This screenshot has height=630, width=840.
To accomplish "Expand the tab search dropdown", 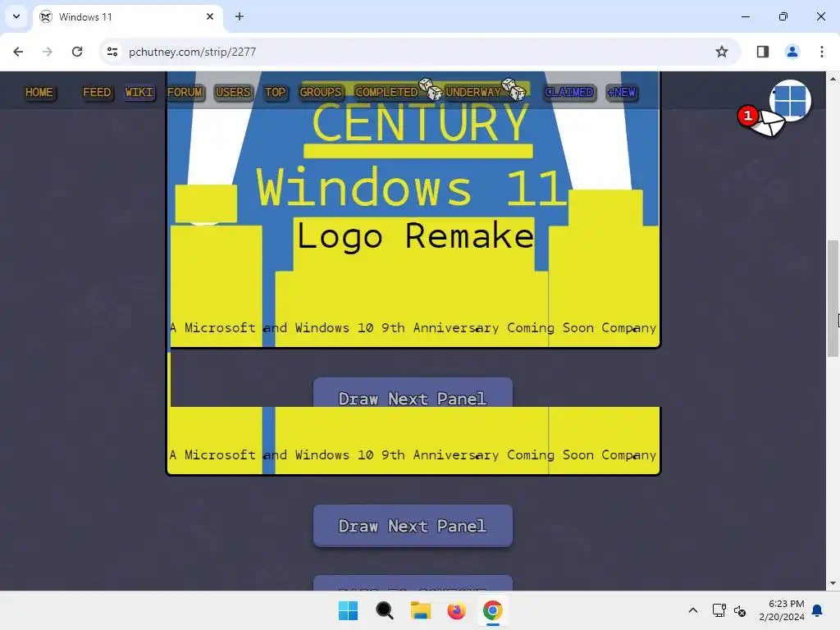I will pyautogui.click(x=16, y=16).
